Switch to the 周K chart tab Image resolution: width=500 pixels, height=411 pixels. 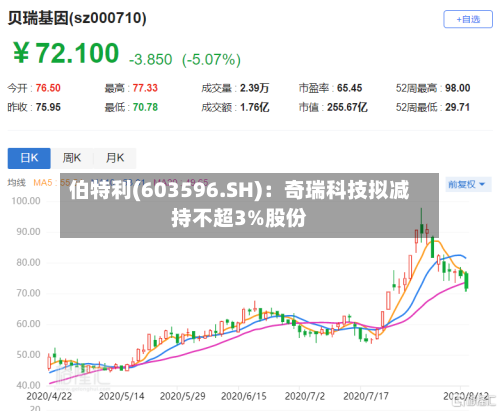pos(72,158)
